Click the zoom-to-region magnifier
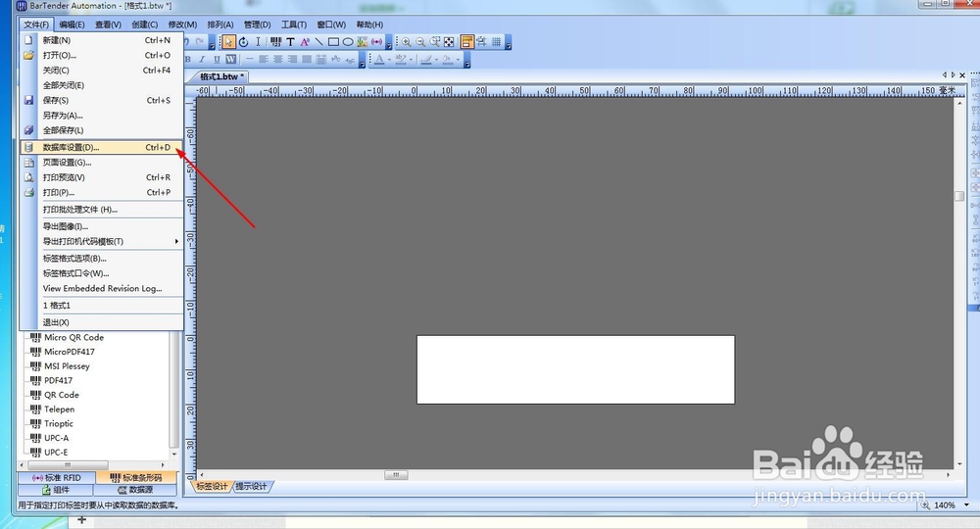Image resolution: width=980 pixels, height=529 pixels. pos(435,42)
